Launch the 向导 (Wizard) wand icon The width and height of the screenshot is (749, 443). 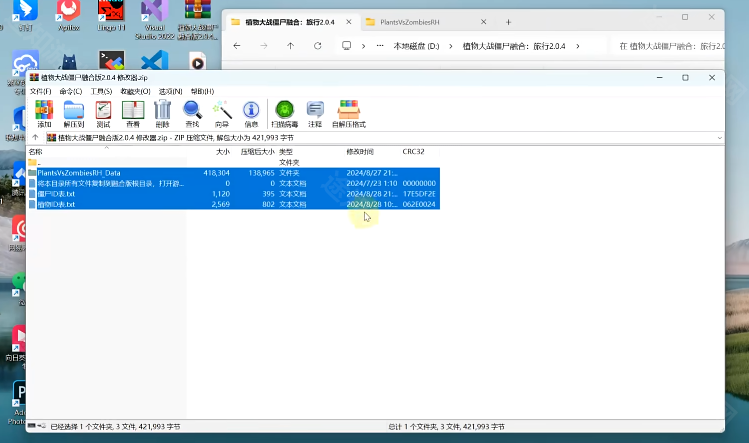(x=222, y=114)
